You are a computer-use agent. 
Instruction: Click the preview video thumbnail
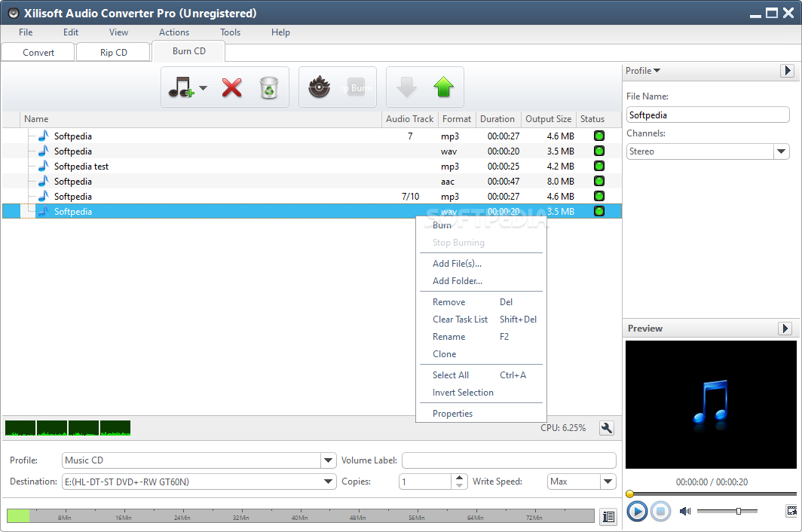(711, 404)
